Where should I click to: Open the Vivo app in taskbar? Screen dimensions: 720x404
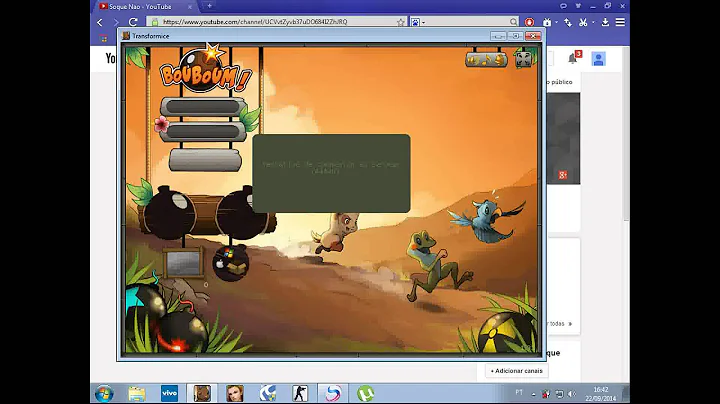click(169, 393)
